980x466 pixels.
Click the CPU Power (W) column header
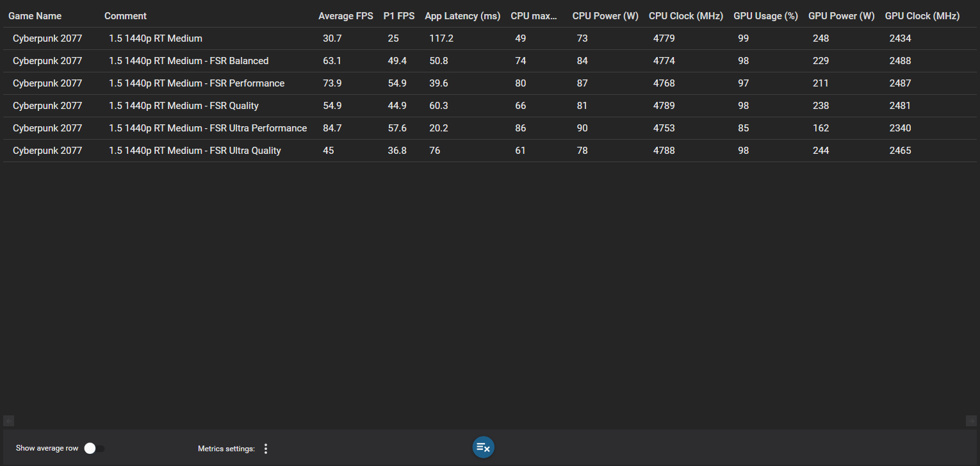(605, 16)
